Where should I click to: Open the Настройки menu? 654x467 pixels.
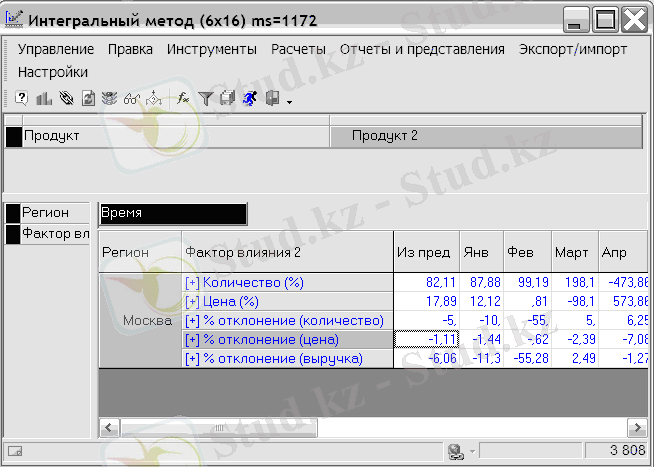pyautogui.click(x=53, y=72)
